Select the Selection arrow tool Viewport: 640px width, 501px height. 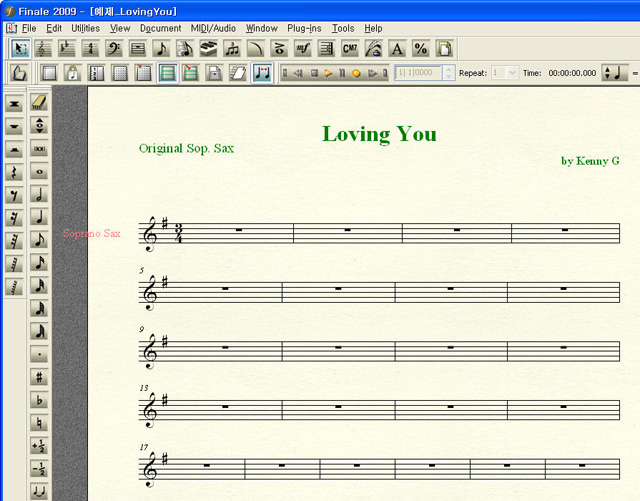pyautogui.click(x=20, y=48)
